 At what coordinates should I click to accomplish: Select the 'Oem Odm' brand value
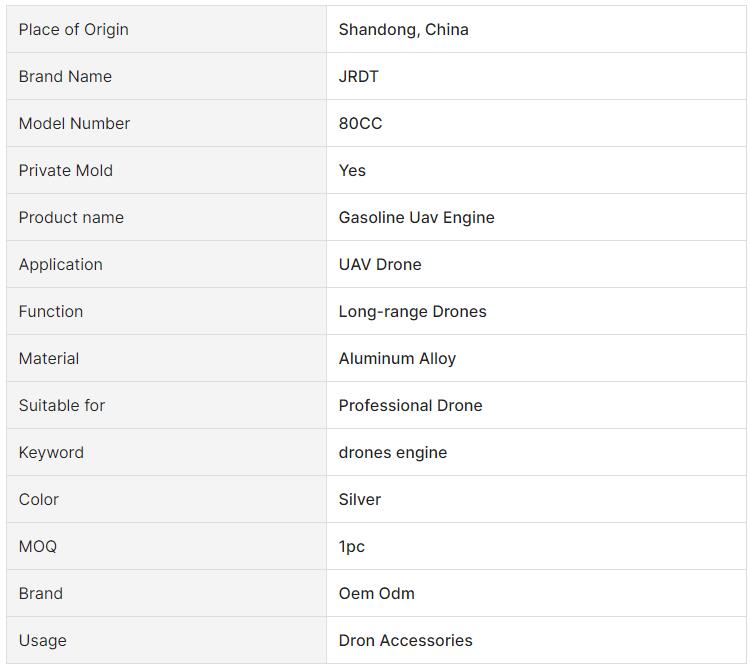point(376,593)
